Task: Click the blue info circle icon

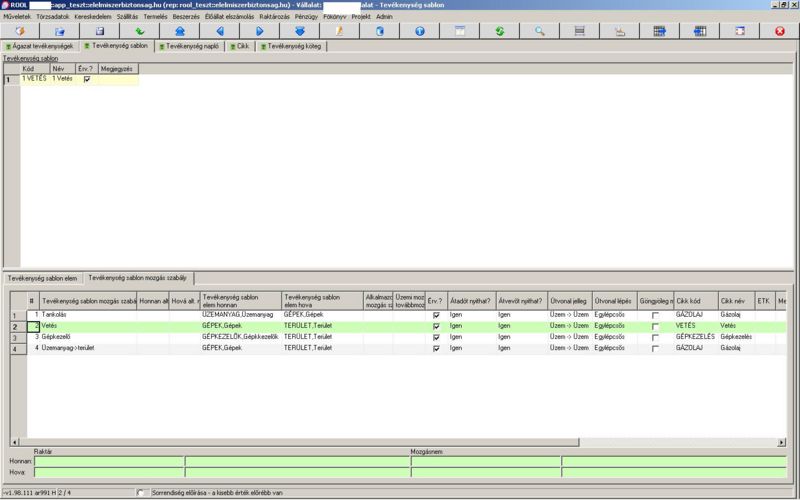Action: [x=419, y=31]
